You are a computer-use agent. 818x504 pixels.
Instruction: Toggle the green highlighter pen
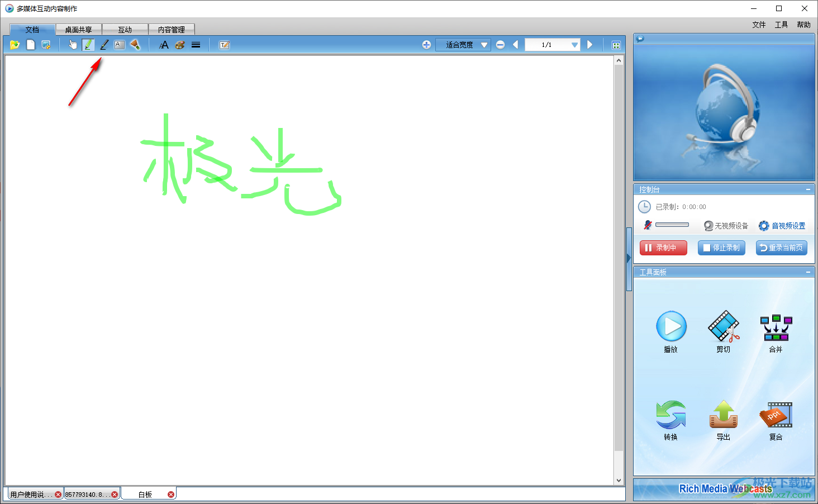[x=88, y=45]
